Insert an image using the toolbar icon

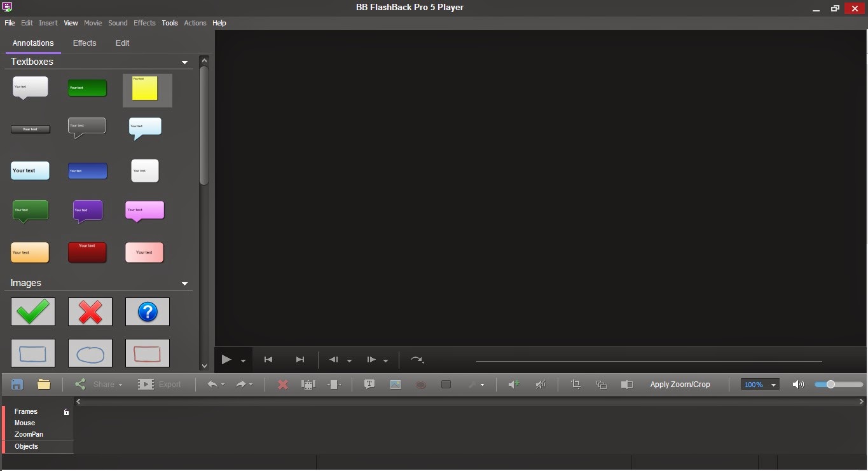pyautogui.click(x=396, y=385)
